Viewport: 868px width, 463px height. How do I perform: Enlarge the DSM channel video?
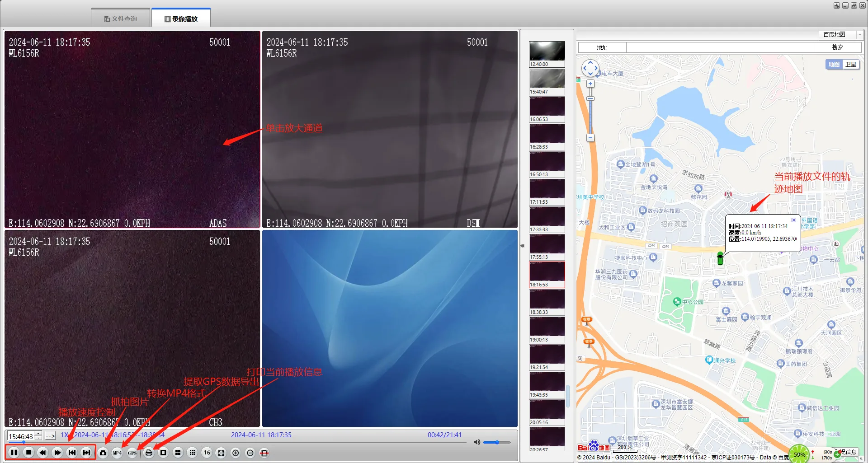point(390,129)
